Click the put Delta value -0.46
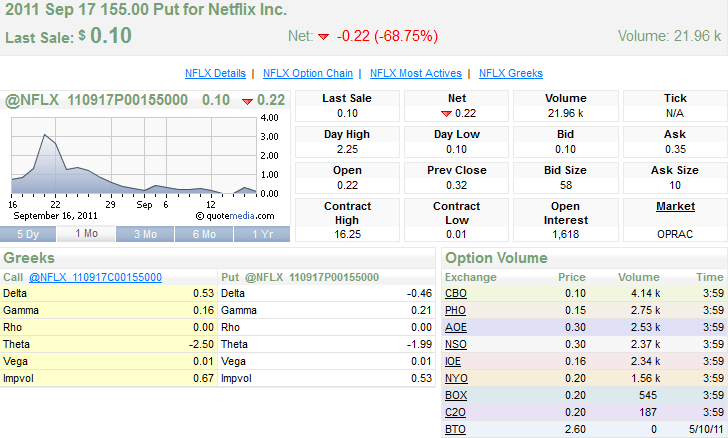The width and height of the screenshot is (728, 438). tap(419, 294)
